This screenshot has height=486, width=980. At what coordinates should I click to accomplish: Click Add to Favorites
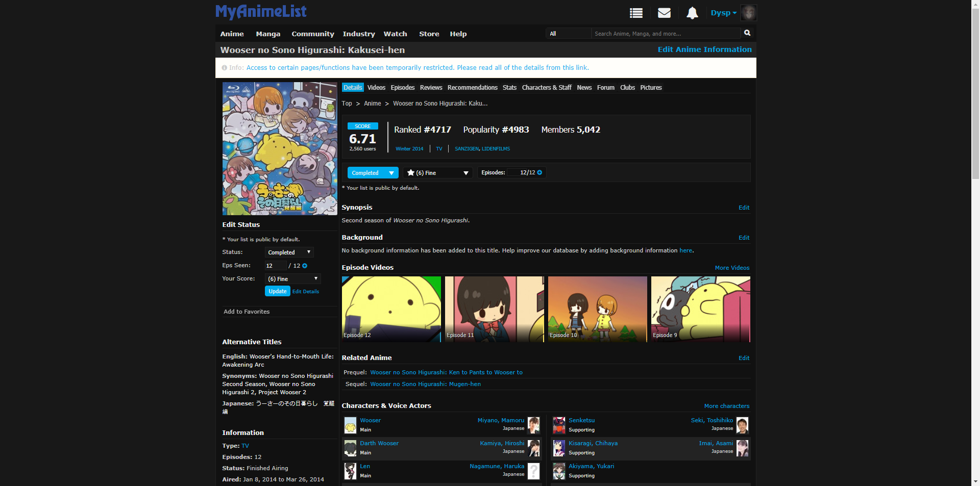tap(247, 312)
